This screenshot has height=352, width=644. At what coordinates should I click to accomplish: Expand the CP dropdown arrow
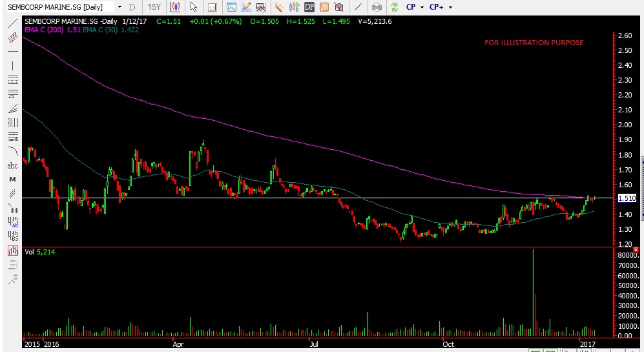click(x=422, y=7)
